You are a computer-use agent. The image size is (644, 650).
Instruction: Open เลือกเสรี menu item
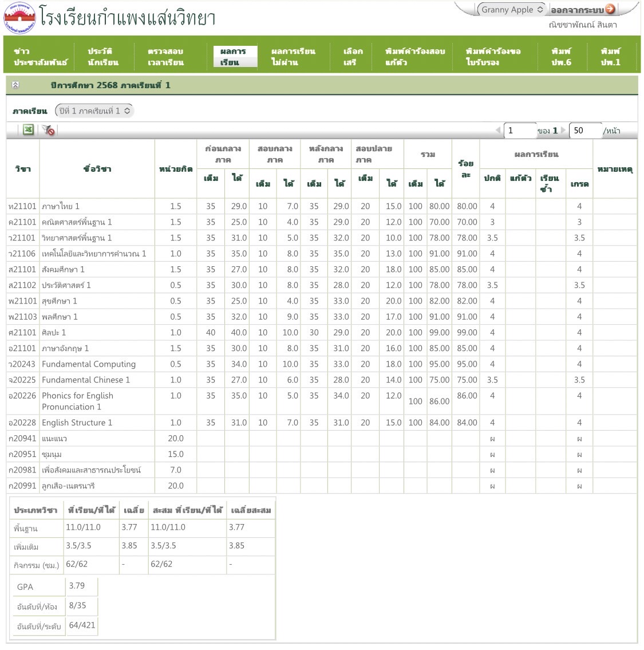click(353, 57)
